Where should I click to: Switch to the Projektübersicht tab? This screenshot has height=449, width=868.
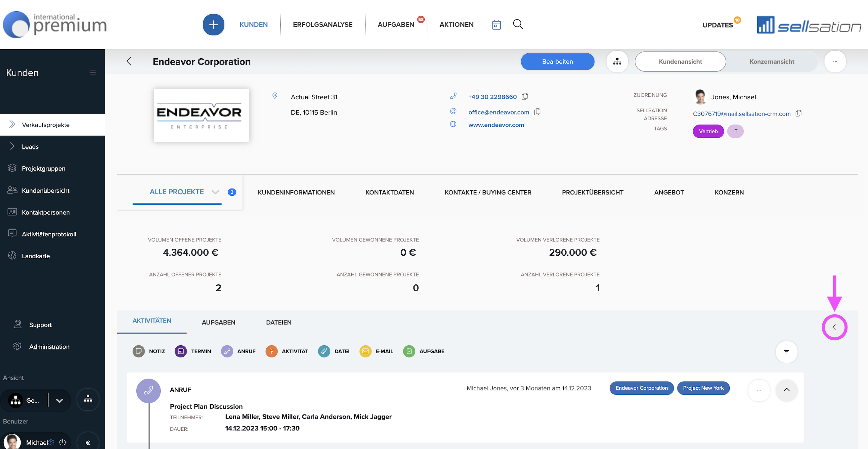coord(592,192)
